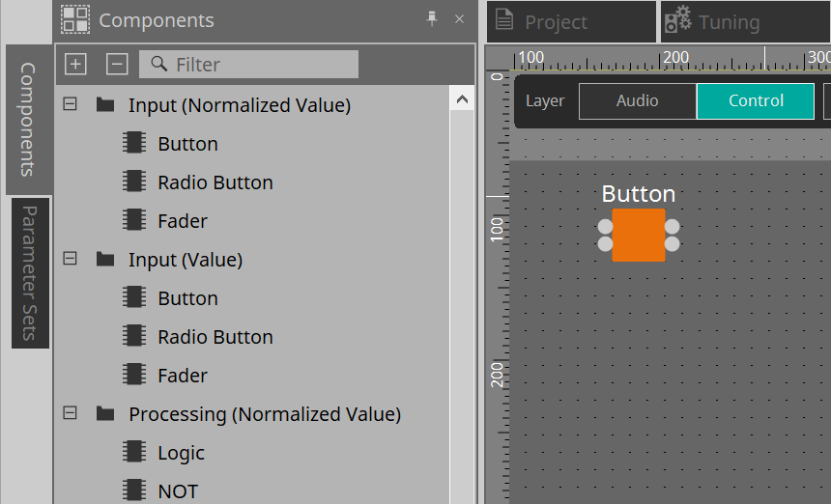Select Button chip icon under Input (Value)
Screen dimensions: 831x504
[x=134, y=297]
